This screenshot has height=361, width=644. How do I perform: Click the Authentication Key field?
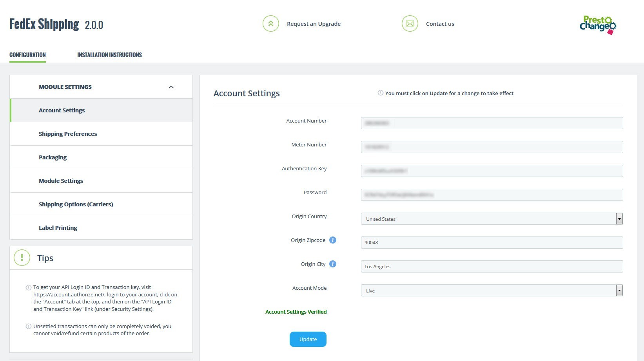pyautogui.click(x=492, y=171)
